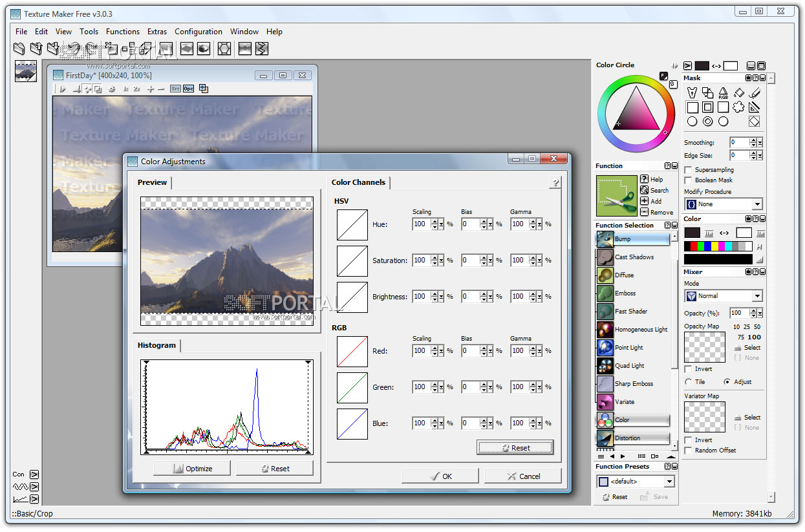Click OK in Color Adjustments dialog

[x=440, y=476]
